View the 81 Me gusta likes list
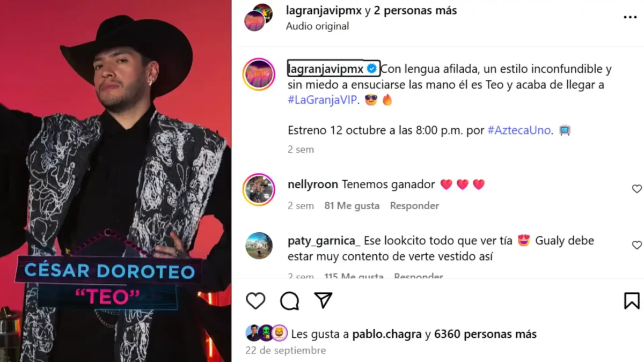The width and height of the screenshot is (644, 362). pos(352,205)
